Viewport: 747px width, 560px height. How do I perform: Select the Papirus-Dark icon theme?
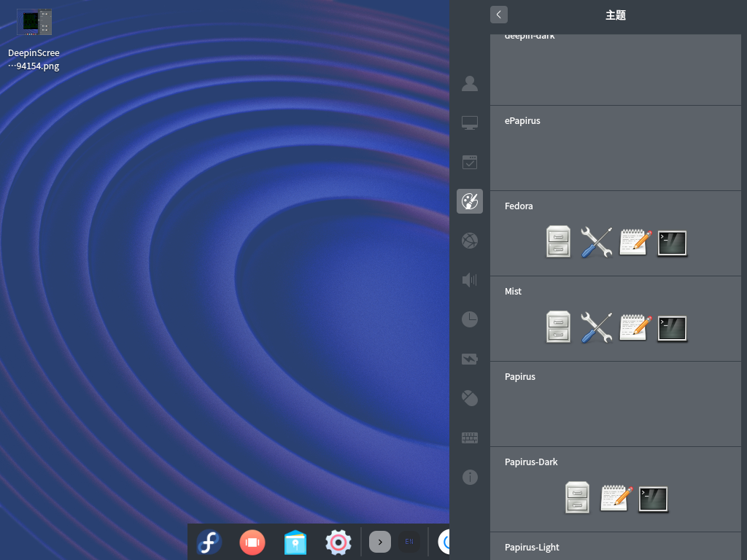coord(616,489)
